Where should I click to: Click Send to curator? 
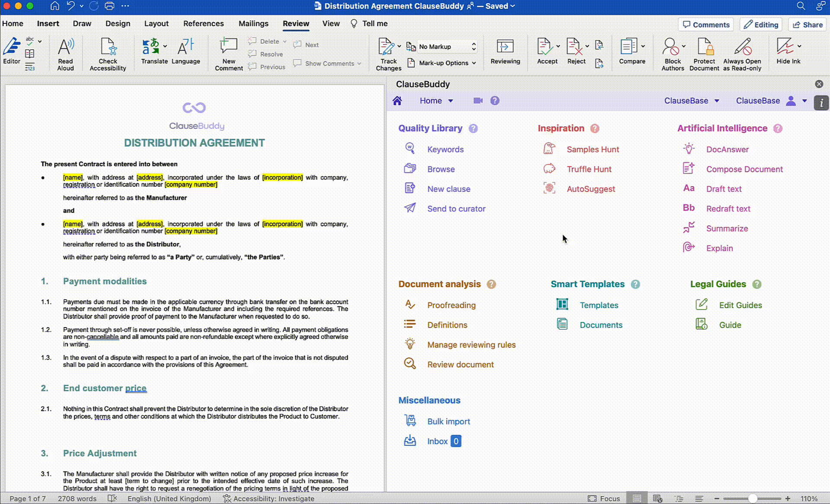456,209
